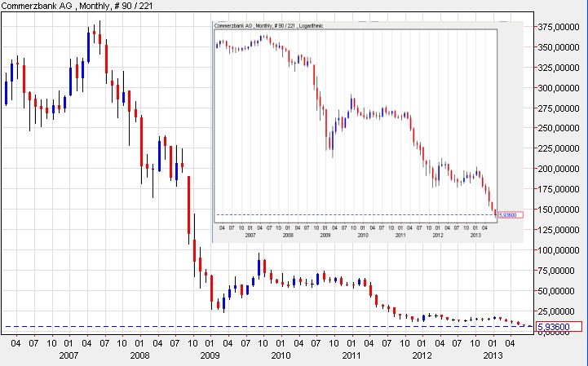Screen dimensions: 588x366
Task: Select the inset chart 2008 year label
Action: click(288, 235)
